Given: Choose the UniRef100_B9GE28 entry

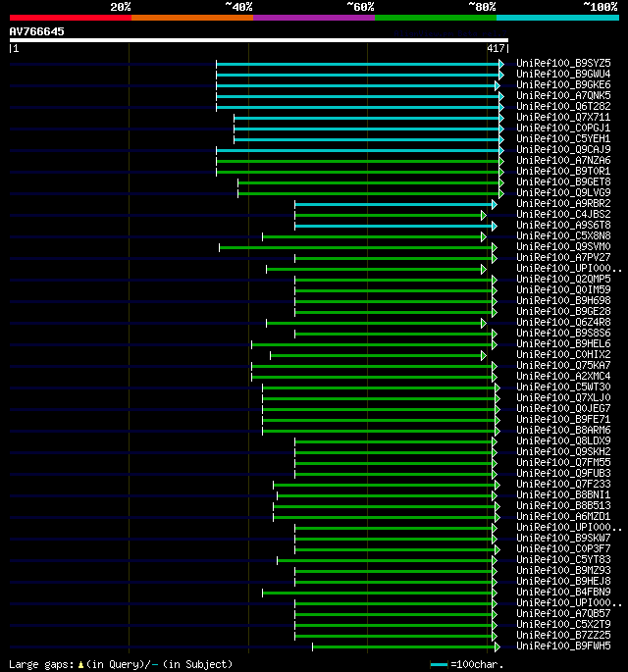Looking at the screenshot, I should pyautogui.click(x=563, y=312).
